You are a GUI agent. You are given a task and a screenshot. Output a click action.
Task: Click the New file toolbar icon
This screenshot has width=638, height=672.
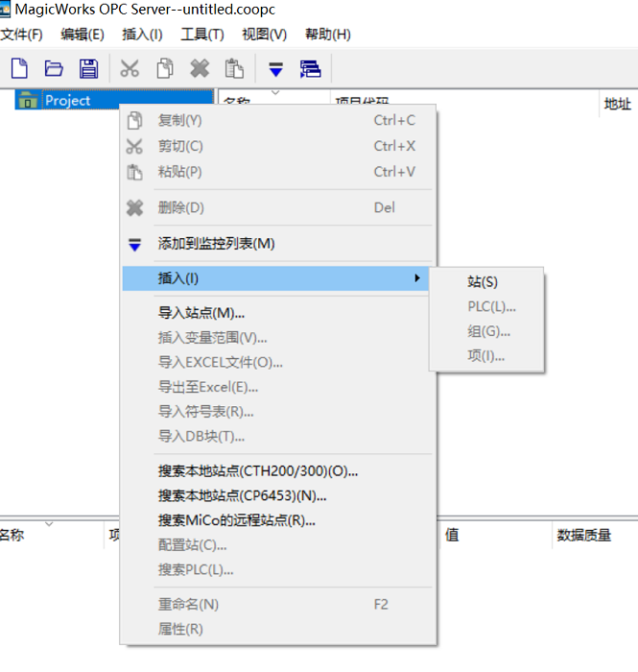tap(19, 68)
